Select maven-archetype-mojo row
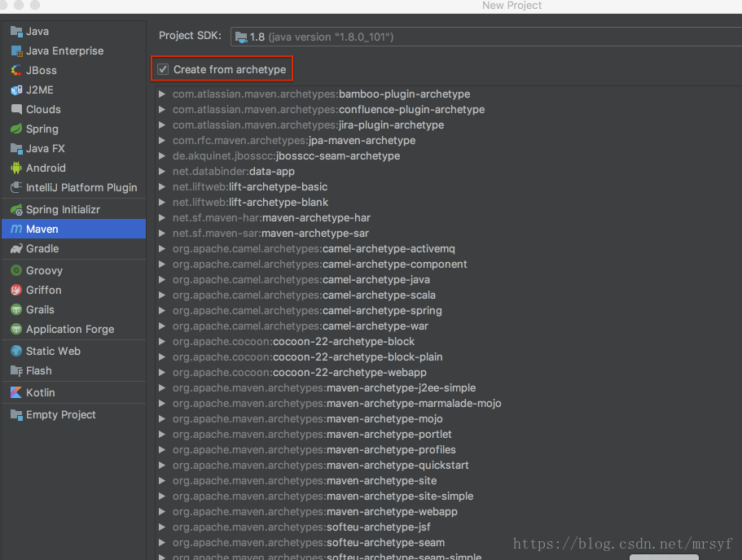This screenshot has width=742, height=560. [x=448, y=419]
